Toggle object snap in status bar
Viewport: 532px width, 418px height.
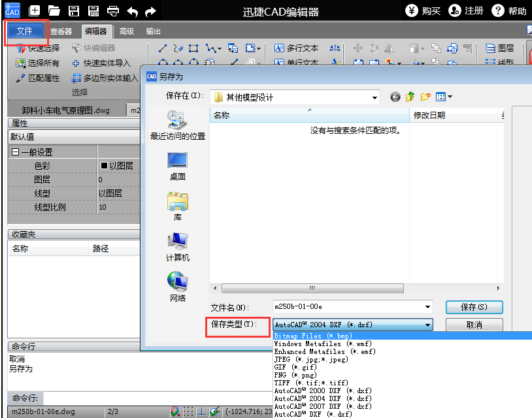(175, 411)
